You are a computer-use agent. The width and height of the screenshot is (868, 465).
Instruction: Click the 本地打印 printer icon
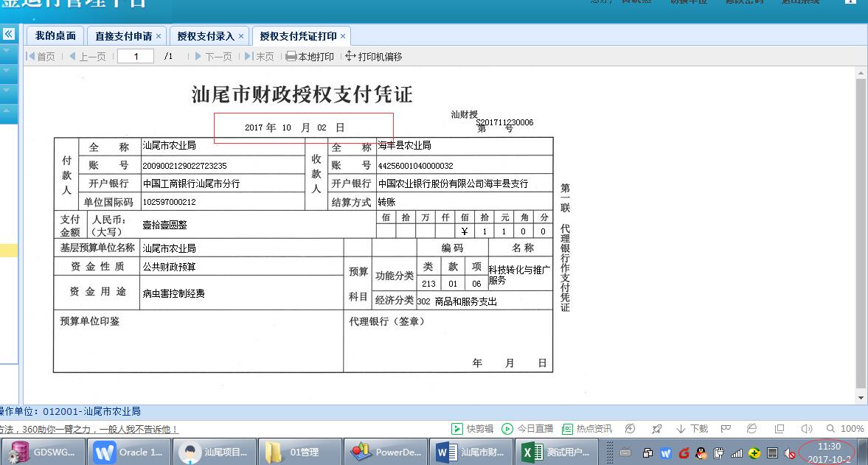click(x=291, y=57)
